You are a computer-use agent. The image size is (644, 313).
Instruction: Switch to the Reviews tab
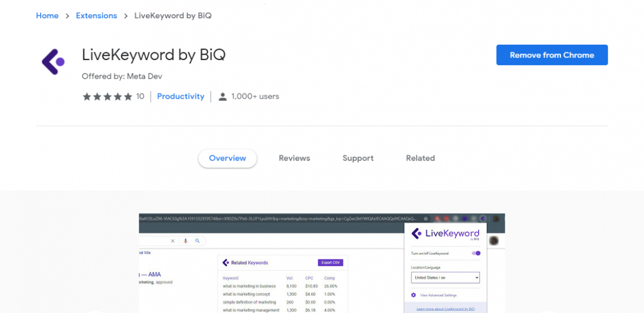pyautogui.click(x=295, y=158)
